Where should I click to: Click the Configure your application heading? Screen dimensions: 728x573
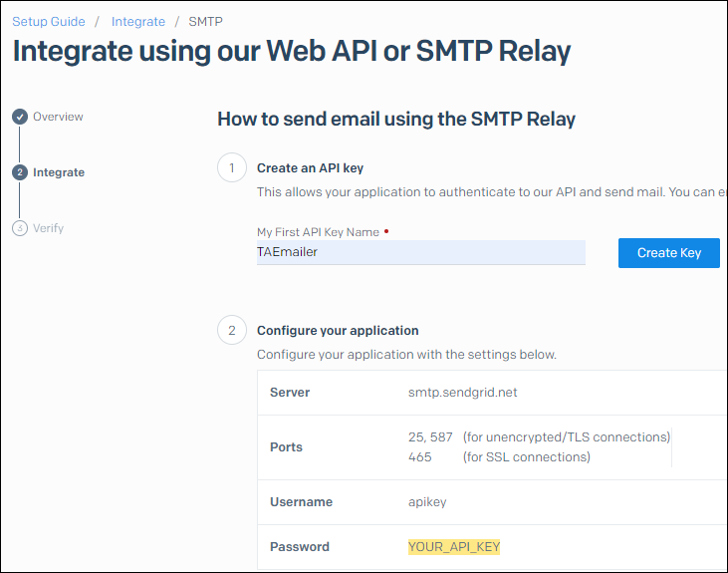click(x=338, y=331)
